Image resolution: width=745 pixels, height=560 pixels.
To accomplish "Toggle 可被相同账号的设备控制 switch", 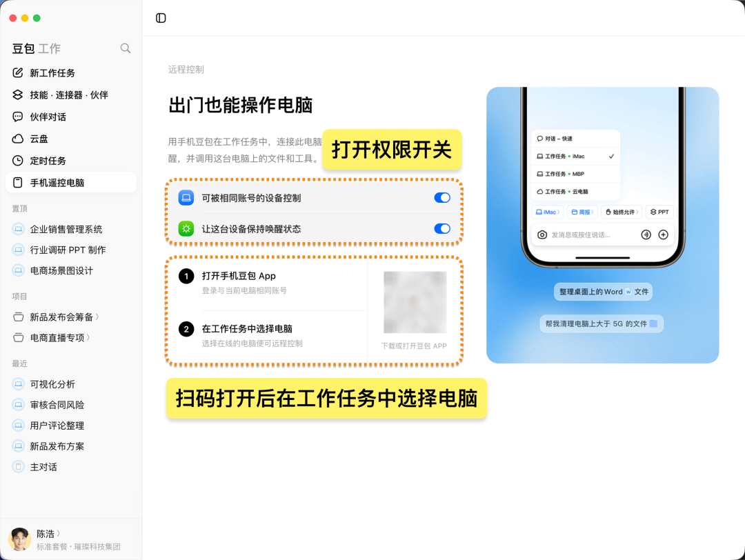I will (x=442, y=198).
